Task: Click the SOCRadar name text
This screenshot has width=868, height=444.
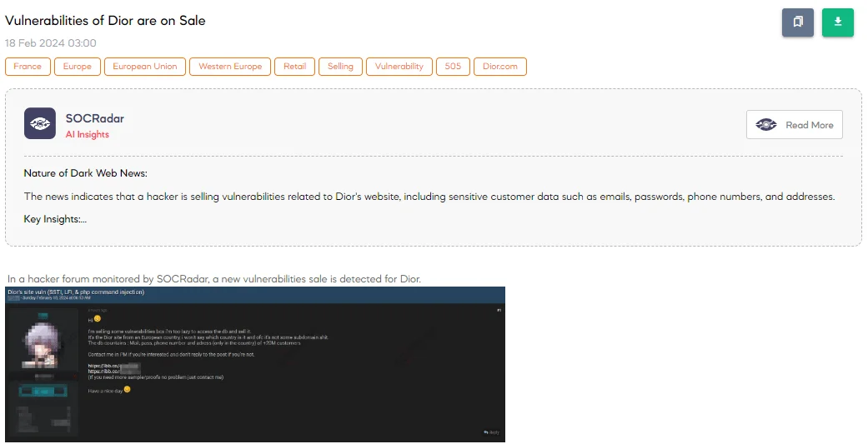Action: click(x=95, y=118)
